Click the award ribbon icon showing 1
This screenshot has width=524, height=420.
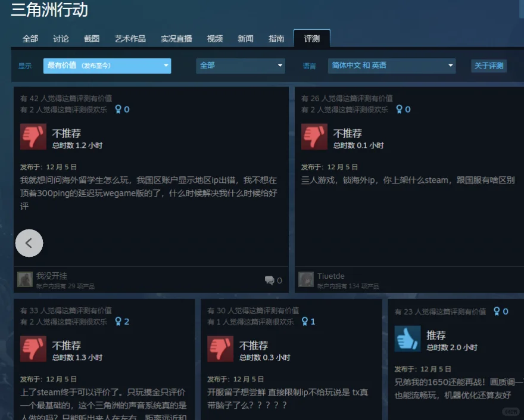coord(305,322)
